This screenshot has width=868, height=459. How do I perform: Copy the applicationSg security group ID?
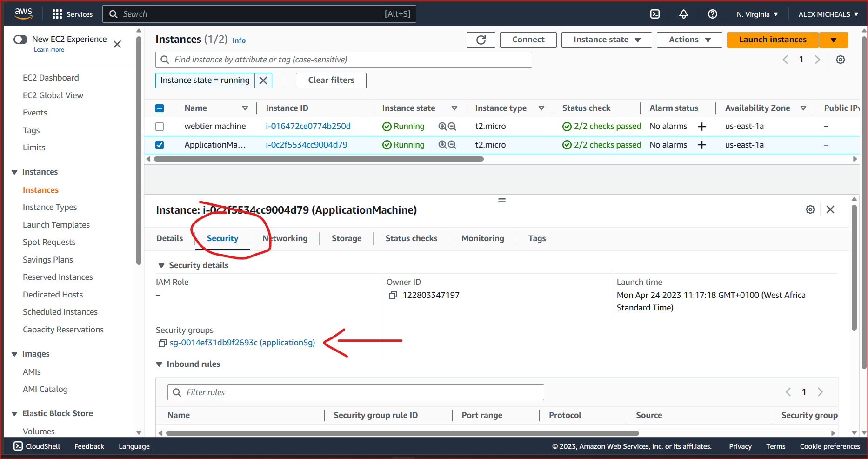[x=162, y=343]
